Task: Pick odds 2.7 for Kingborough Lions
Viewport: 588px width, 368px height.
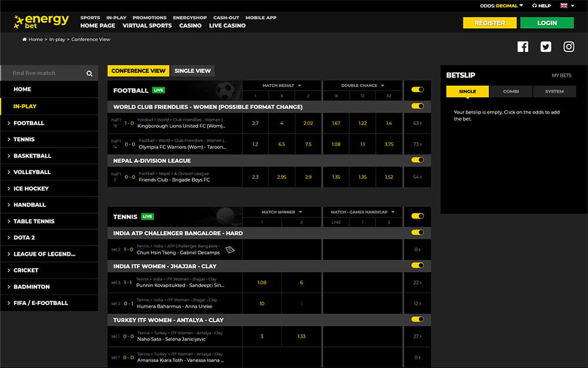Action: 256,123
